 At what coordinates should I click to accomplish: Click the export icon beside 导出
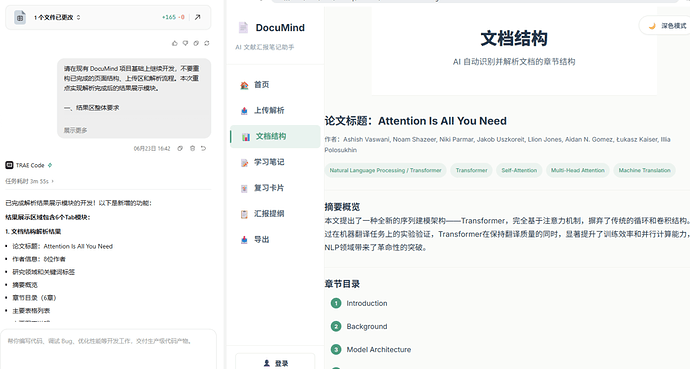pyautogui.click(x=244, y=240)
